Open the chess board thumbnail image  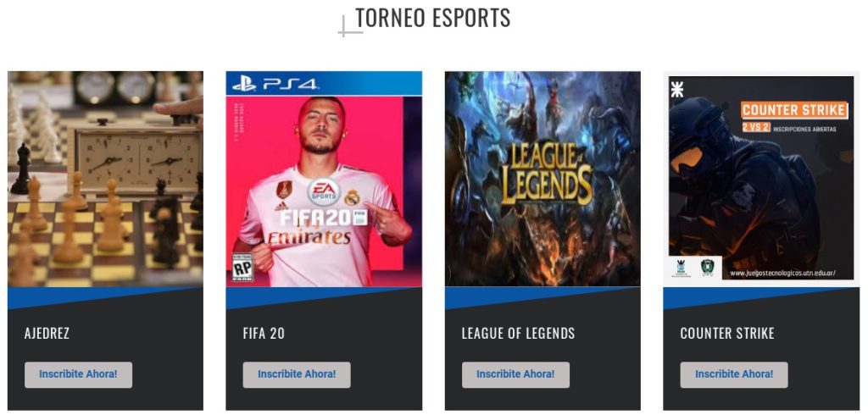click(x=105, y=179)
